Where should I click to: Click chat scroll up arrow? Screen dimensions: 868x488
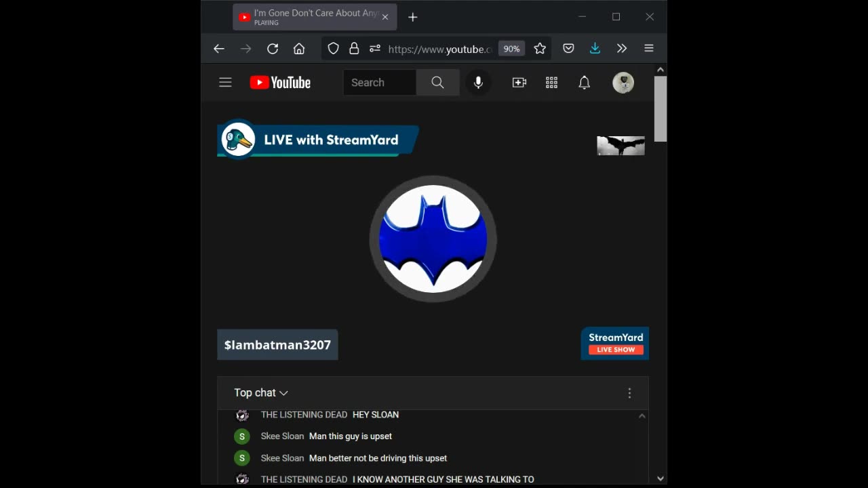(642, 416)
